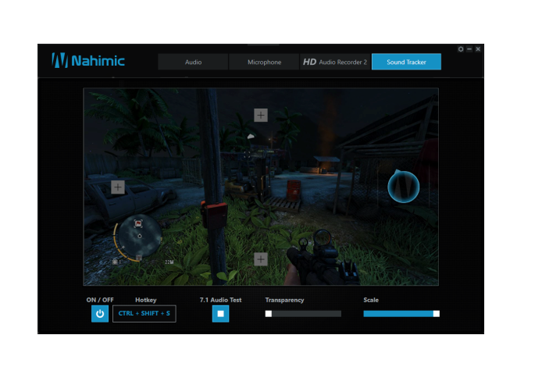Select the Sound Tracker tab
535x392 pixels.
pyautogui.click(x=406, y=62)
